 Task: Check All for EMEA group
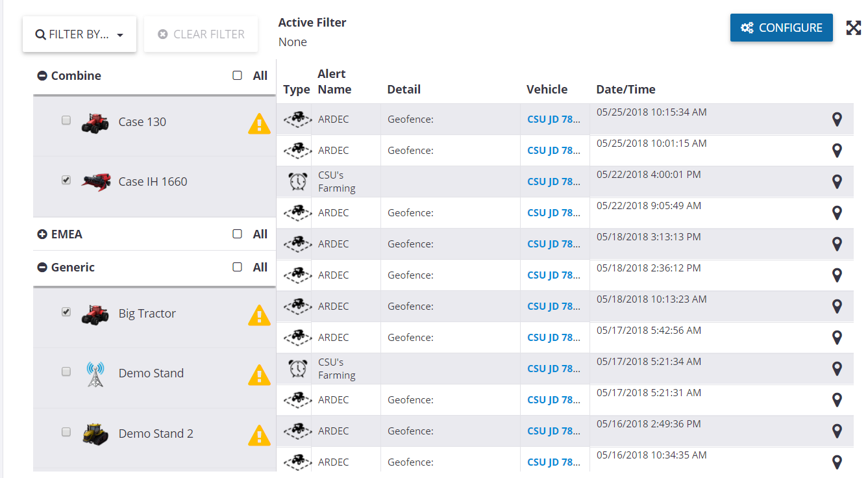(237, 234)
